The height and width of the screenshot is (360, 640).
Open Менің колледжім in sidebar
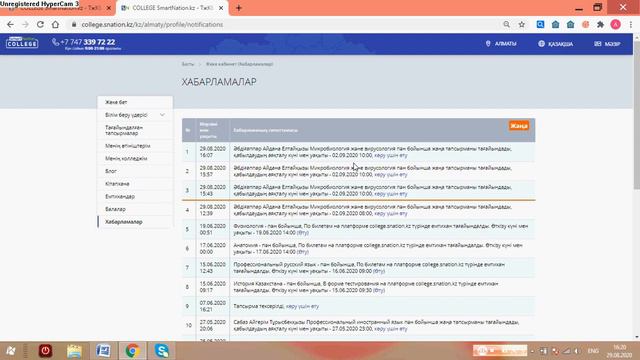(x=126, y=158)
